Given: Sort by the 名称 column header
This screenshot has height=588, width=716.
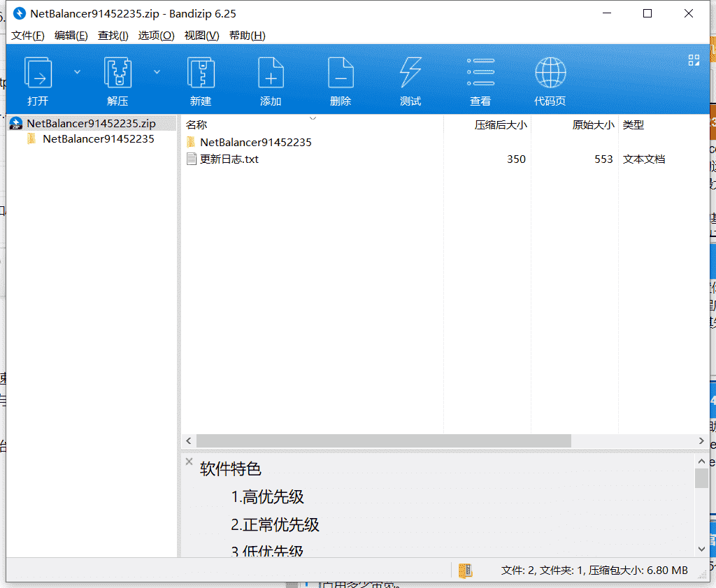Looking at the screenshot, I should [196, 124].
